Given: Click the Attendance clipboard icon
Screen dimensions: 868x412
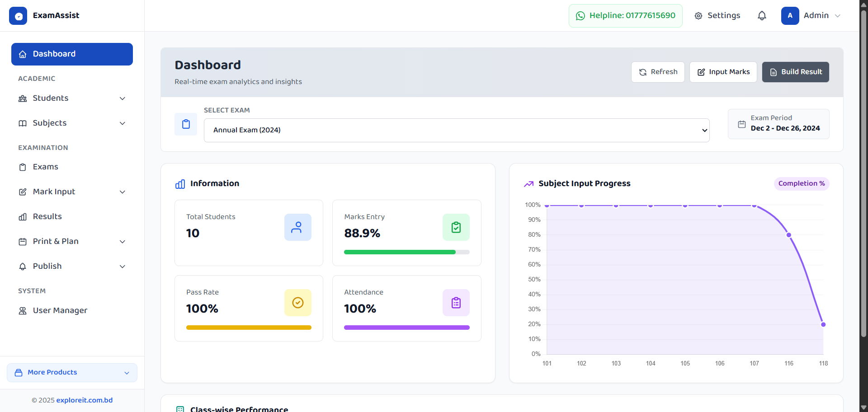Looking at the screenshot, I should point(456,303).
